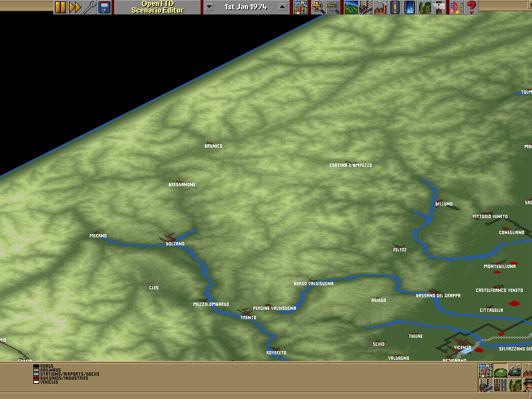Image resolution: width=532 pixels, height=399 pixels.
Task: Click the Valdagno town label
Action: coord(398,358)
